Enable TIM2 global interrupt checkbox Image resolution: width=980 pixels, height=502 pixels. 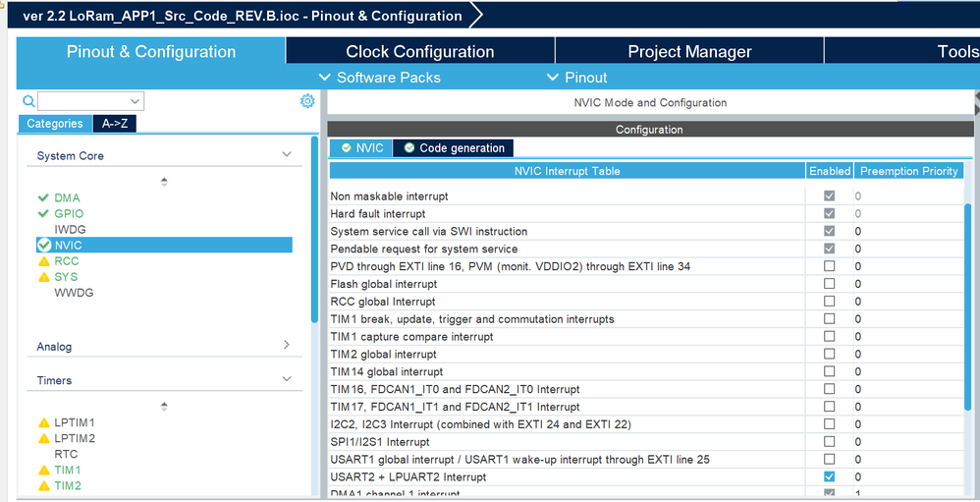829,354
